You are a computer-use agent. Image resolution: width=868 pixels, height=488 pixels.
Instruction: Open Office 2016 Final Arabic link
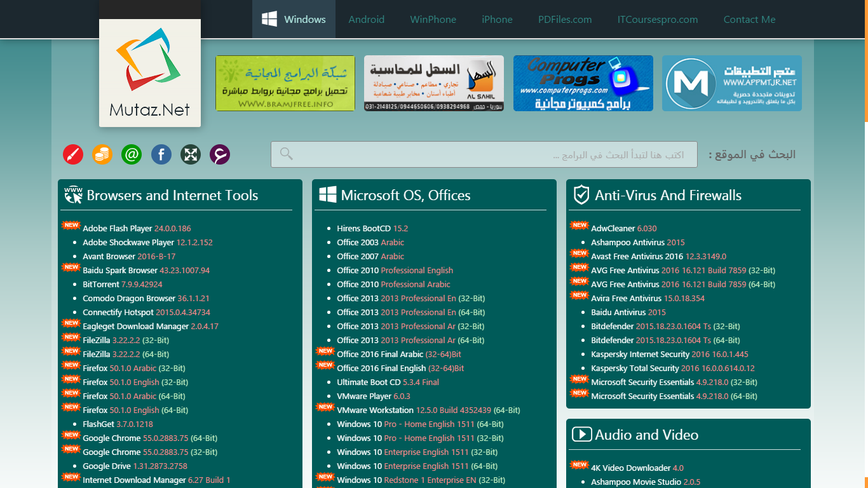pyautogui.click(x=399, y=355)
